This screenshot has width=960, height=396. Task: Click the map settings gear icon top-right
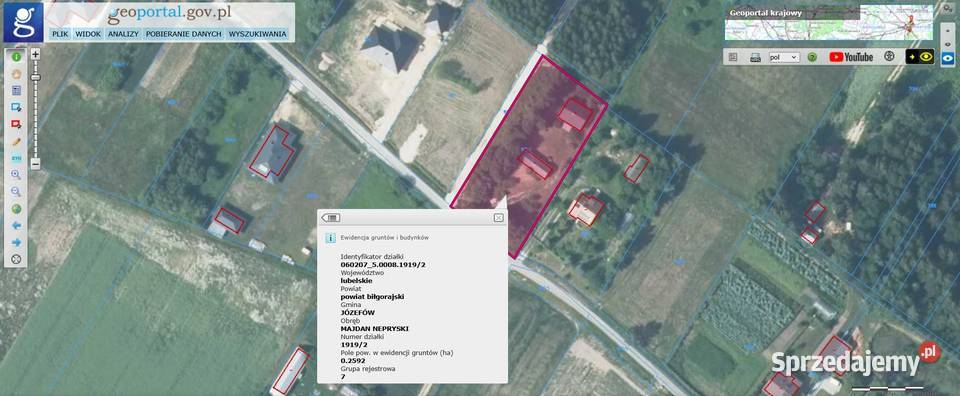(x=948, y=10)
